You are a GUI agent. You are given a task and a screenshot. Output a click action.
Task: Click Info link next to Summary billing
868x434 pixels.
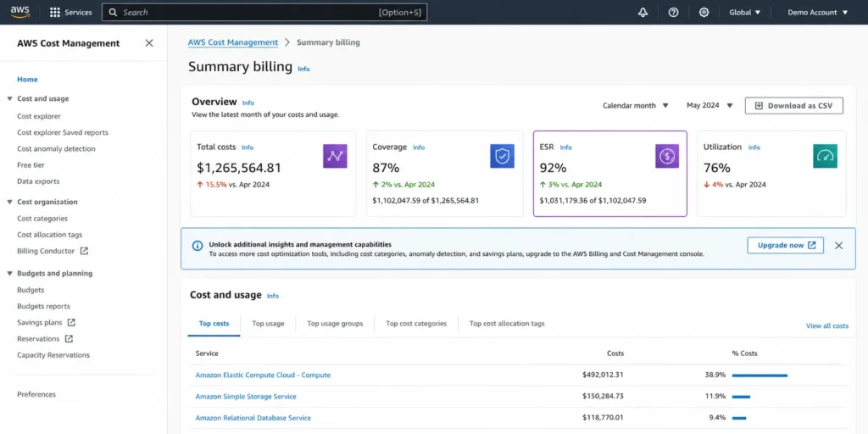click(304, 70)
